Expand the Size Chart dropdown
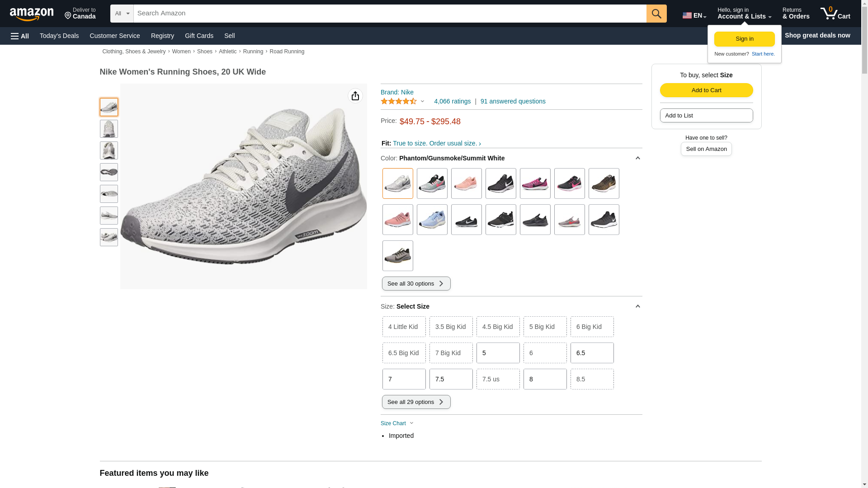 [x=397, y=423]
